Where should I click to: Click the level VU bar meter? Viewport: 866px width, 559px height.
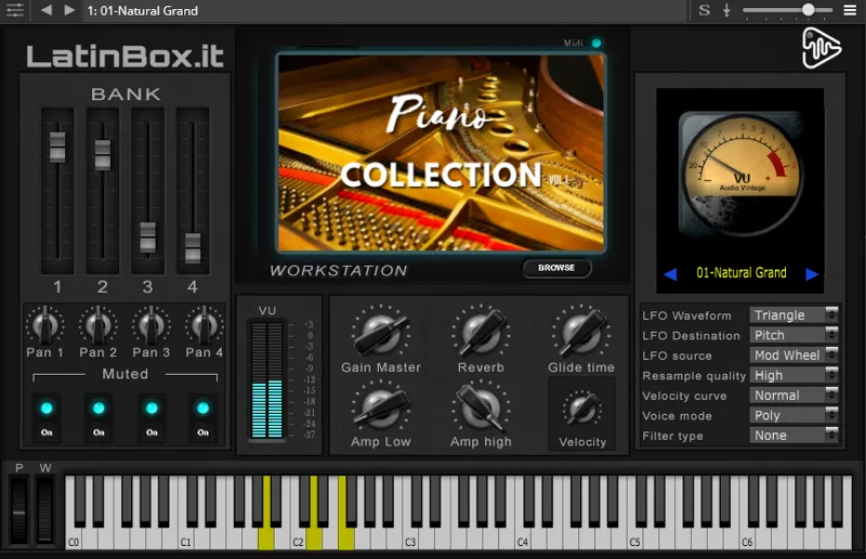pos(267,381)
